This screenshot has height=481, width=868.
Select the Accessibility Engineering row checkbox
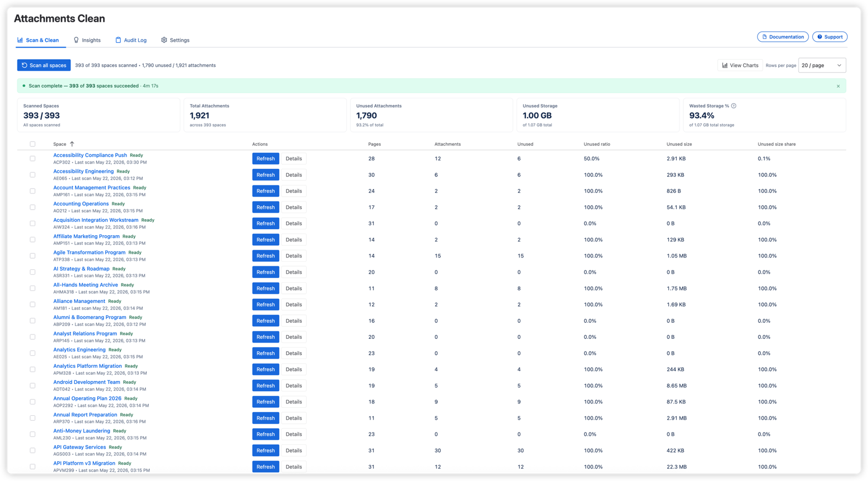[33, 175]
